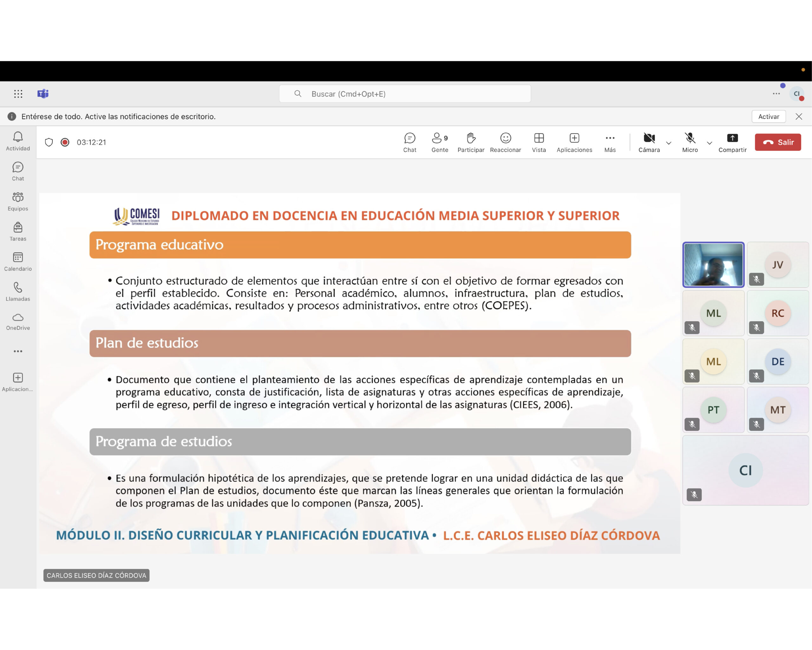Click the meeting timer 03:12:21
This screenshot has height=650, width=812.
pyautogui.click(x=92, y=142)
